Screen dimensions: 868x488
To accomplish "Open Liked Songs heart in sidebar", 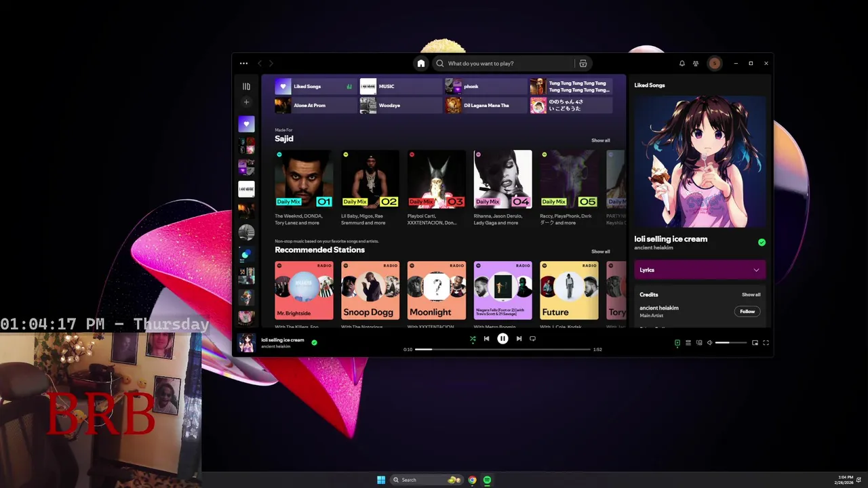I will coord(246,124).
